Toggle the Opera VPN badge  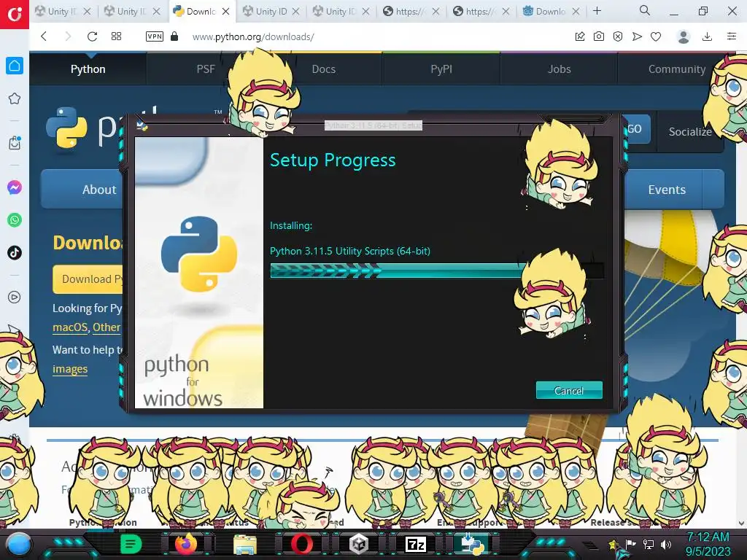click(155, 36)
